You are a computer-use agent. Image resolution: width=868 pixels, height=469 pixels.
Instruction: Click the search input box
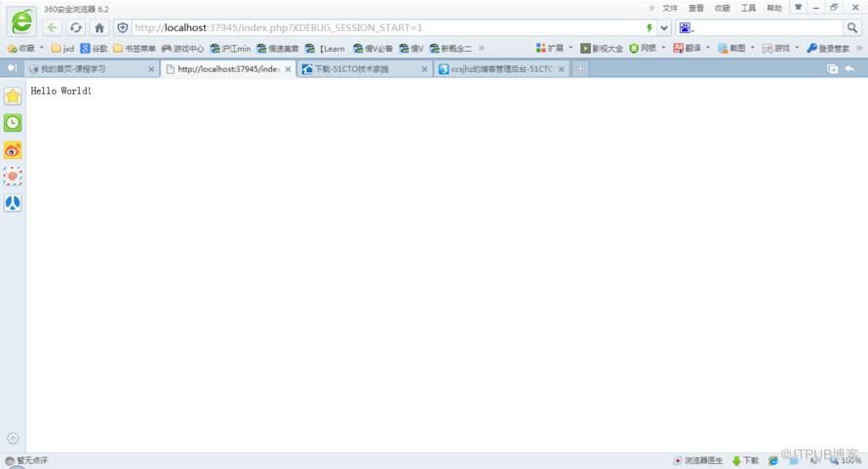pyautogui.click(x=769, y=27)
